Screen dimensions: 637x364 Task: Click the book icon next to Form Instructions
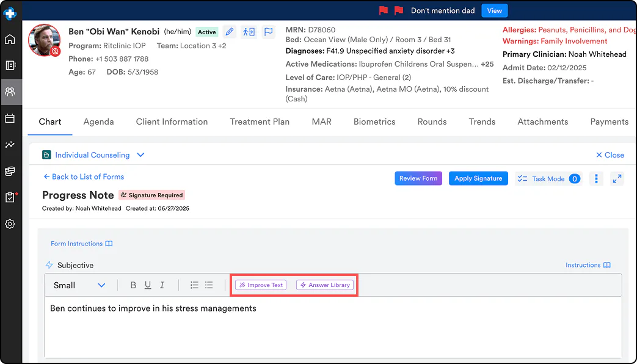109,244
